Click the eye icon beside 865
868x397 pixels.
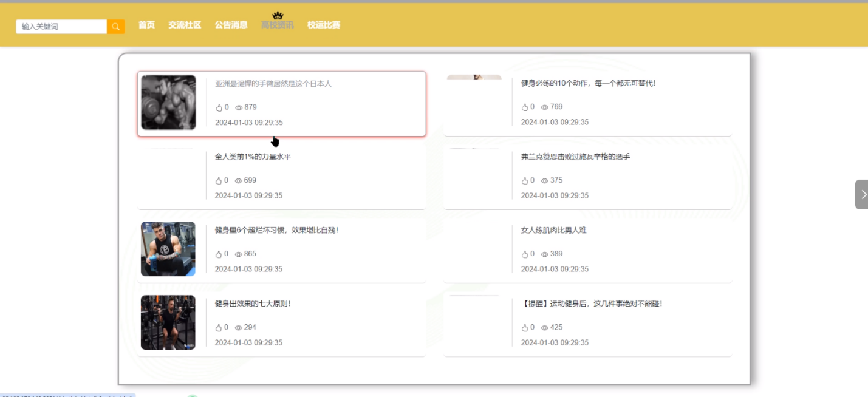[239, 254]
